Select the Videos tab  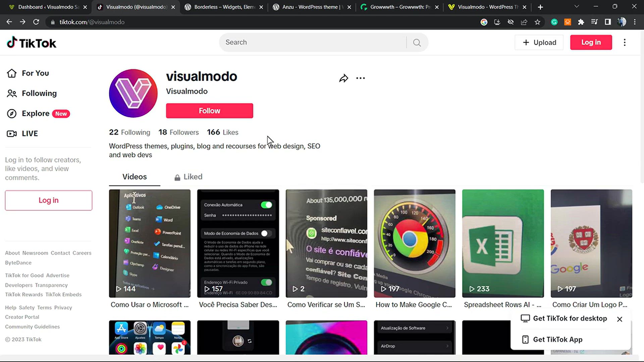click(x=135, y=177)
